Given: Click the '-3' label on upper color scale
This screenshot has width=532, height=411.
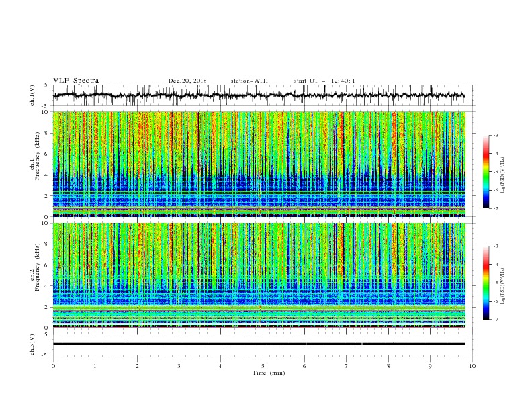Looking at the screenshot, I should [x=495, y=135].
